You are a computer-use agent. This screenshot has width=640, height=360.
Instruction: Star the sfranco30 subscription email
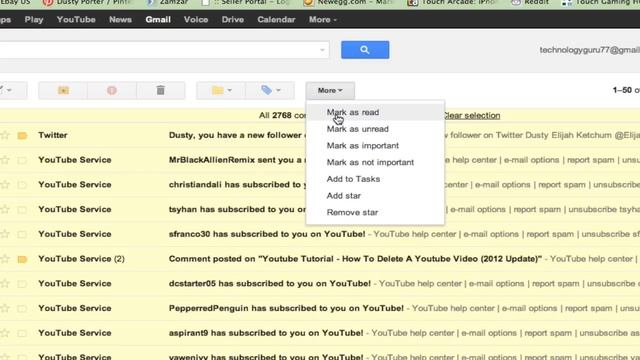[5, 234]
